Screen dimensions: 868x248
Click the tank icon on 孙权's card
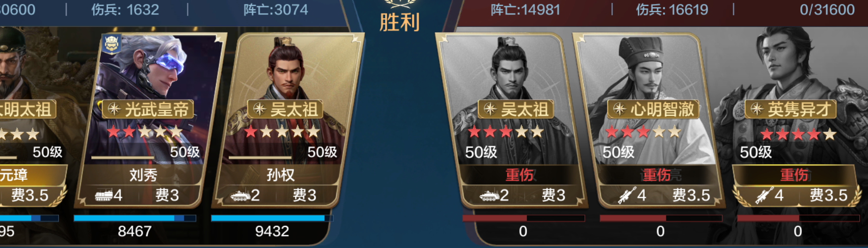(240, 196)
